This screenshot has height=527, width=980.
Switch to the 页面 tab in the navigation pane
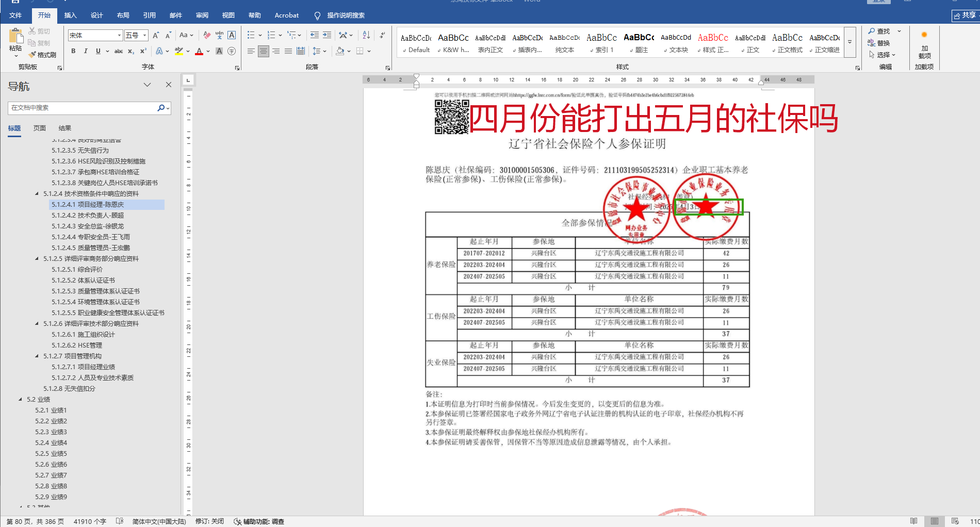point(40,128)
